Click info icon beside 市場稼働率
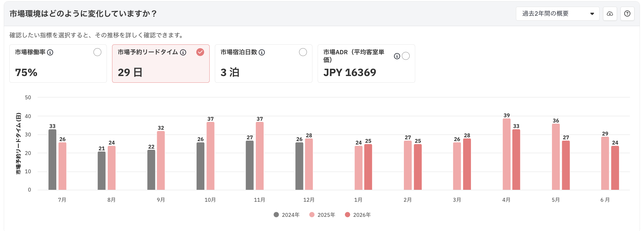This screenshot has width=644, height=231. coord(50,52)
